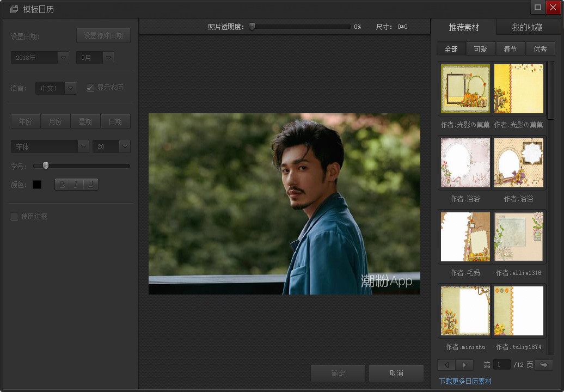This screenshot has height=392, width=564.
Task: Go to previous page of templates
Action: pyautogui.click(x=446, y=365)
